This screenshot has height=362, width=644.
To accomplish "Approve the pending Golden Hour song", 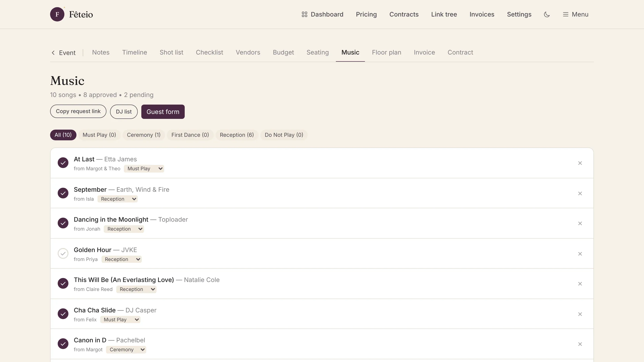I will [x=63, y=254].
